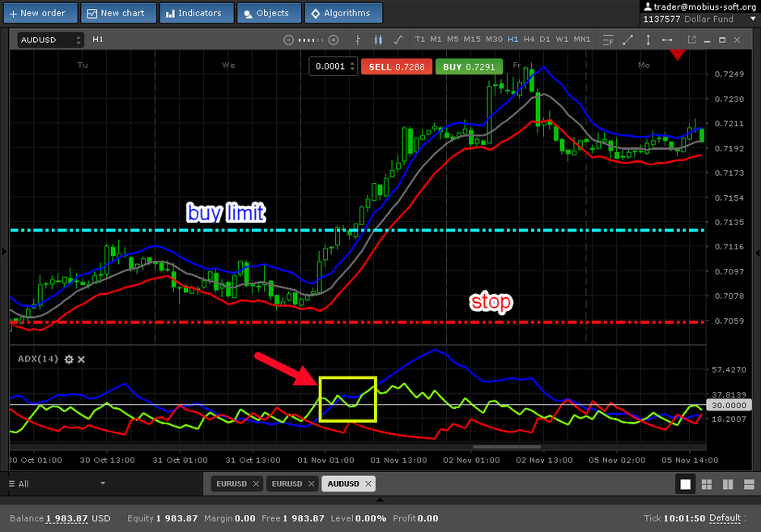
Task: Zoom in the chart with the plus icon
Action: tap(334, 40)
